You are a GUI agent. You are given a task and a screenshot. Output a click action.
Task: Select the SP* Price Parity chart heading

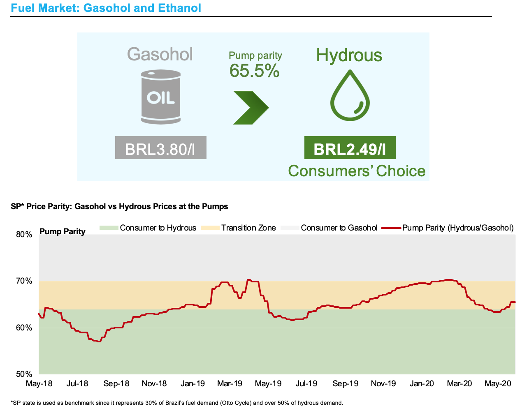[119, 206]
